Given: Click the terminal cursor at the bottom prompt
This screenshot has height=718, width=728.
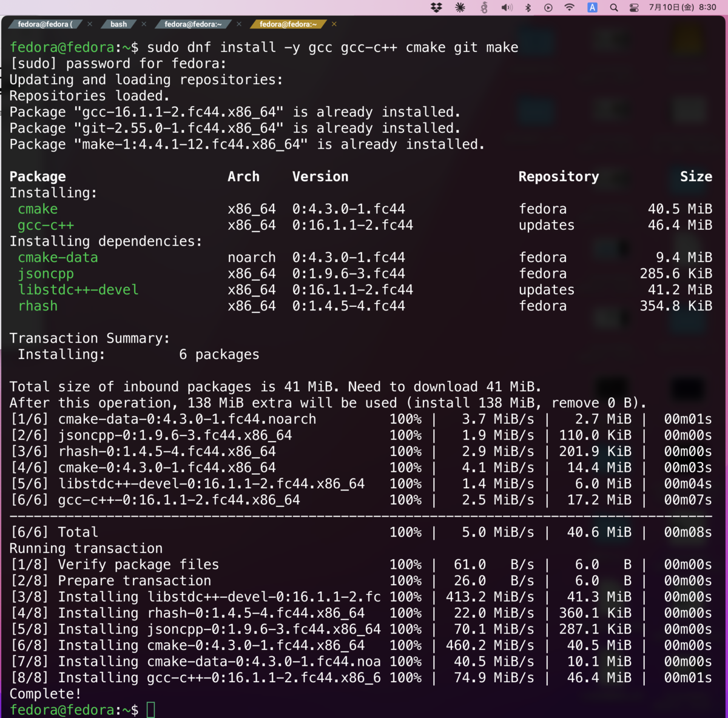Looking at the screenshot, I should coord(151,710).
